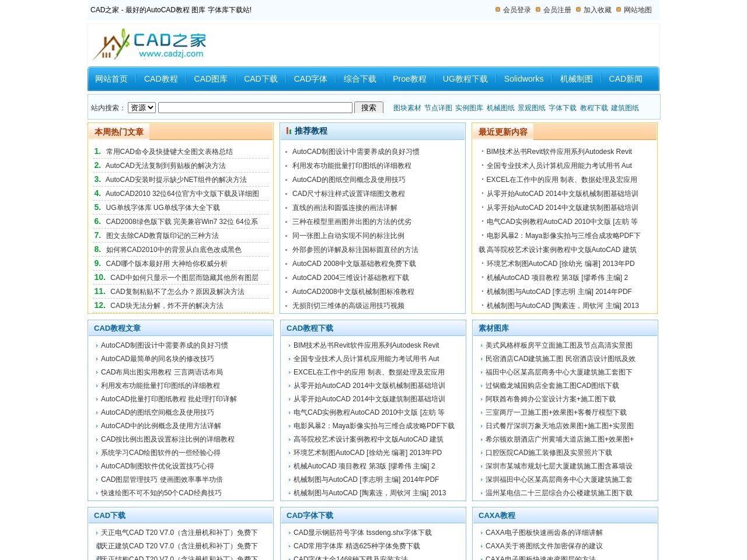This screenshot has height=560, width=747.
Task: Open CAD尺寸标注样式设置详细图文教程
Action: [348, 194]
